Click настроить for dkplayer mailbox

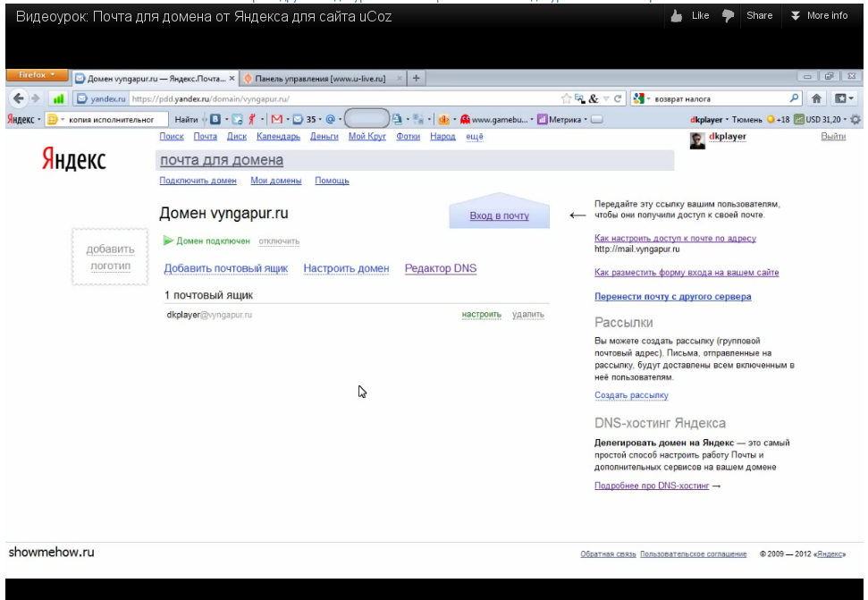[482, 315]
